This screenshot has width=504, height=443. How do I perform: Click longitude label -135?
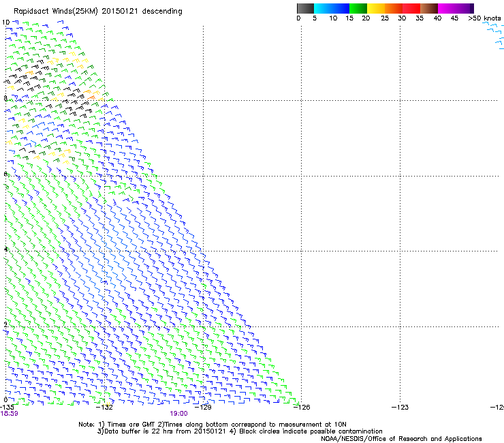pyautogui.click(x=7, y=408)
